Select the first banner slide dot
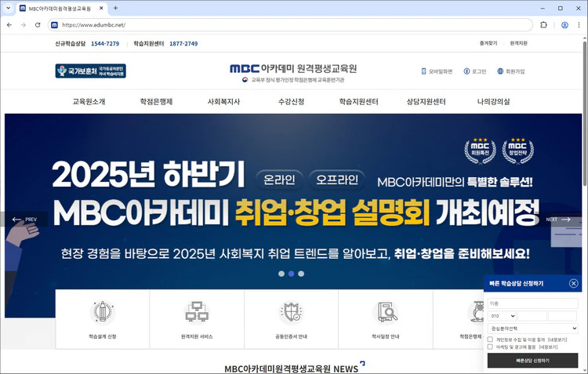The height and width of the screenshot is (374, 588). (281, 274)
